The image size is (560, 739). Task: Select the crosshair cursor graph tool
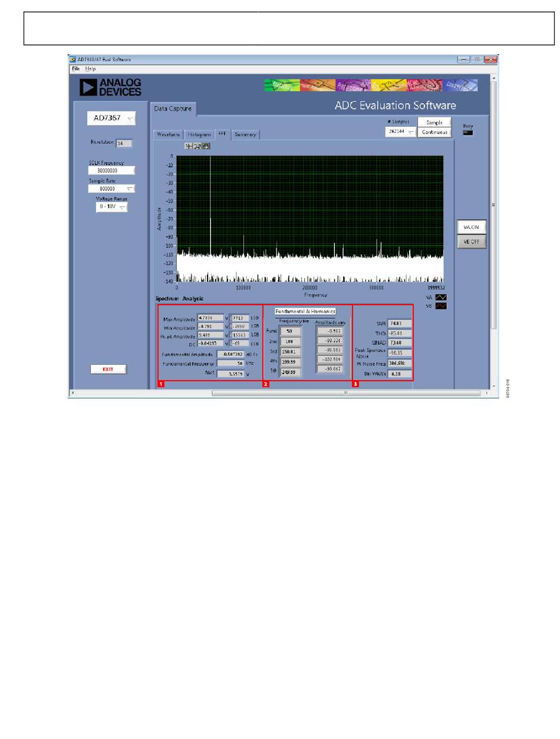tap(189, 146)
